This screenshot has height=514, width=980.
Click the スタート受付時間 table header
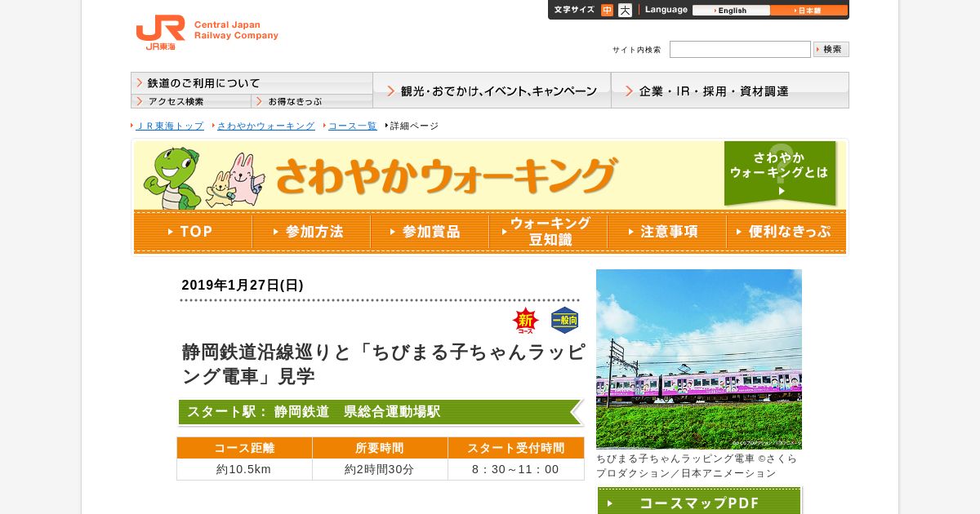pos(516,448)
